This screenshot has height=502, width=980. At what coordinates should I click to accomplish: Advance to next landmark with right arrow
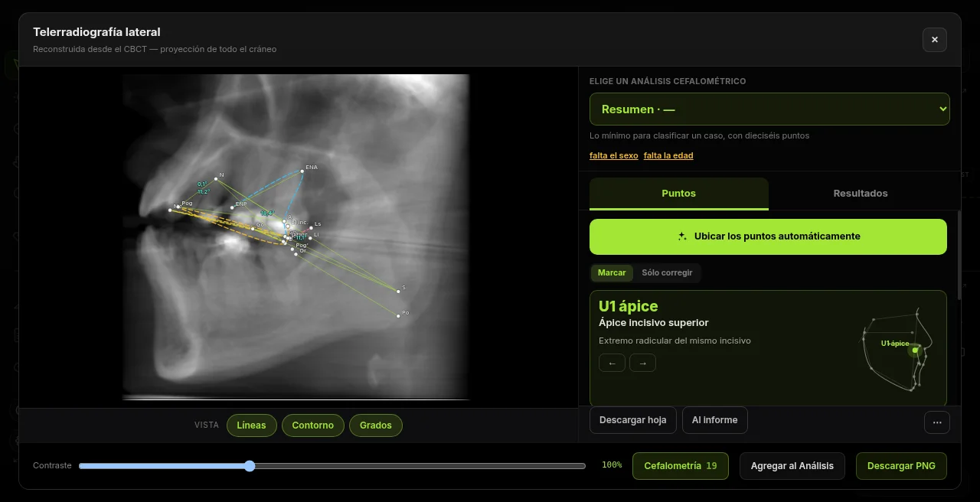tap(642, 363)
